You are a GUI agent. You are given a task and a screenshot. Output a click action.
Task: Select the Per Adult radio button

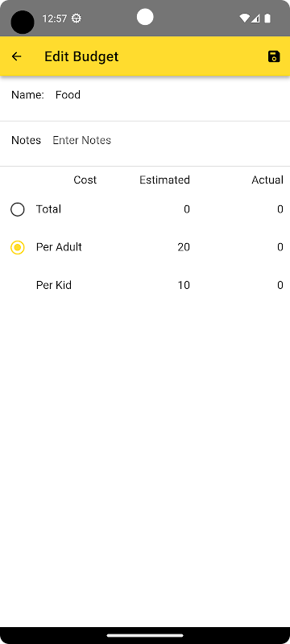(17, 247)
